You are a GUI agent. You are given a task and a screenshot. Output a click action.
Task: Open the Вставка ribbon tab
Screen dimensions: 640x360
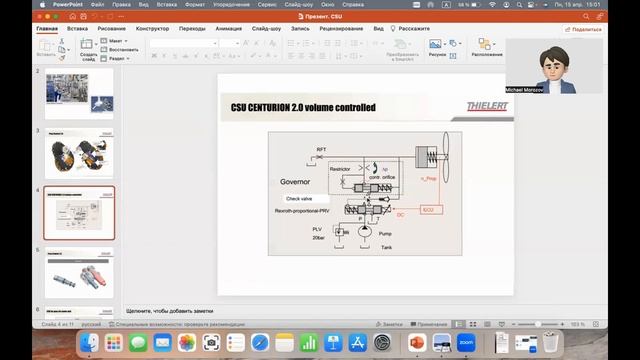[x=77, y=29]
